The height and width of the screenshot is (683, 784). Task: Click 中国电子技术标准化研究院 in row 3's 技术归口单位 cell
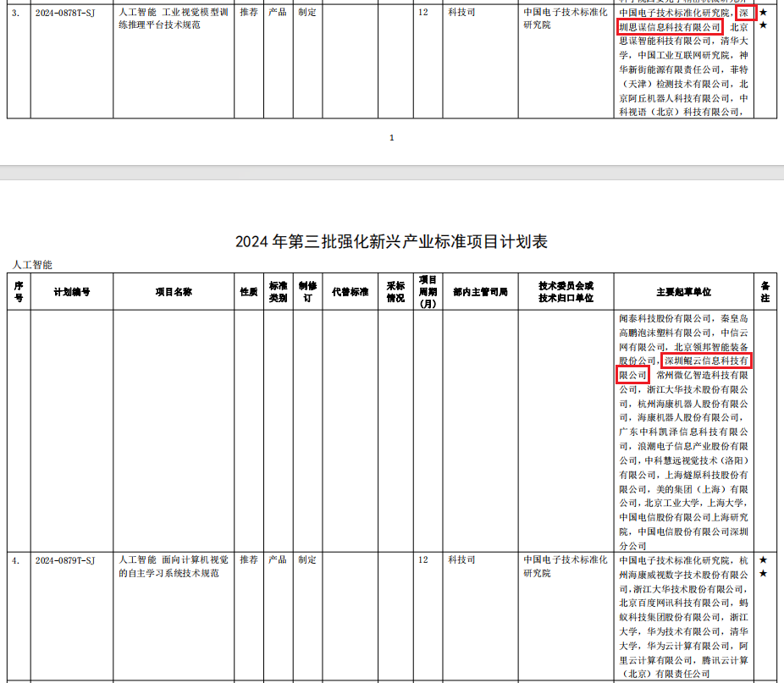coord(566,19)
